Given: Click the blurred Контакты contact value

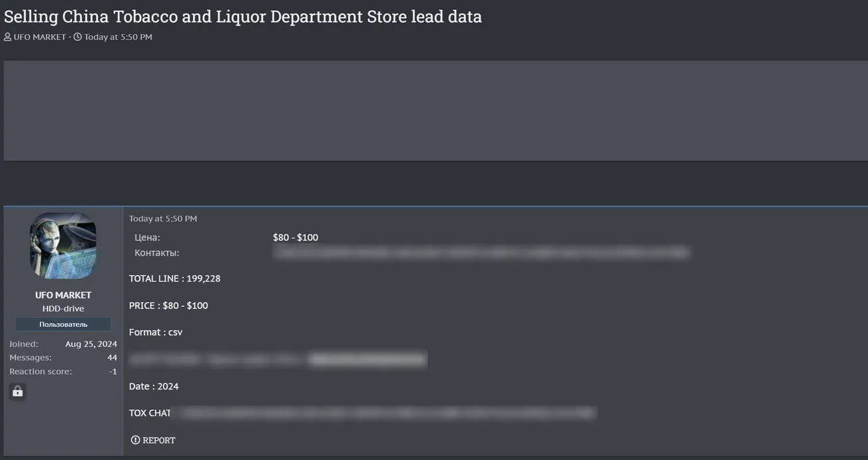Looking at the screenshot, I should pyautogui.click(x=481, y=253).
